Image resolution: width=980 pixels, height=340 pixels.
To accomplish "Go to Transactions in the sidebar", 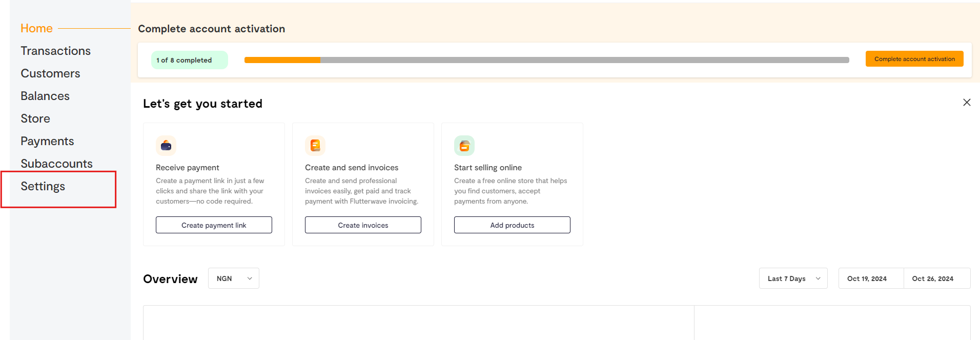I will point(55,51).
